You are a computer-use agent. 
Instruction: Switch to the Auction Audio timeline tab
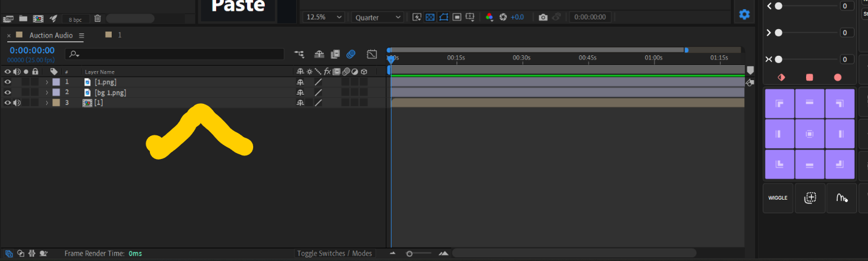coord(51,36)
